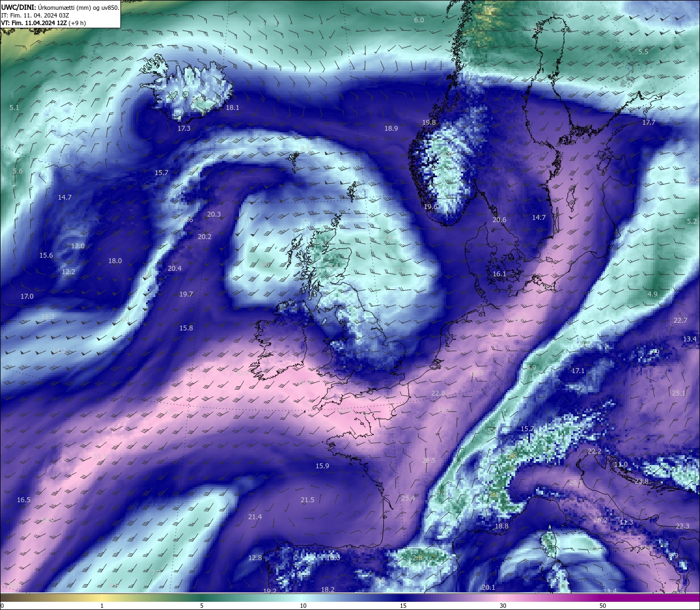700x610 pixels.
Task: Click the 22.7 value label
Action: (x=681, y=321)
